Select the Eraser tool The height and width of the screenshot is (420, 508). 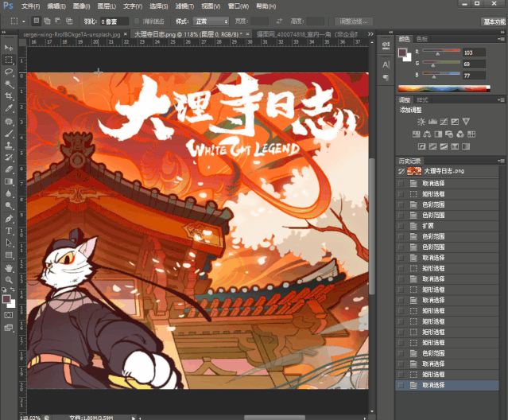pyautogui.click(x=9, y=169)
